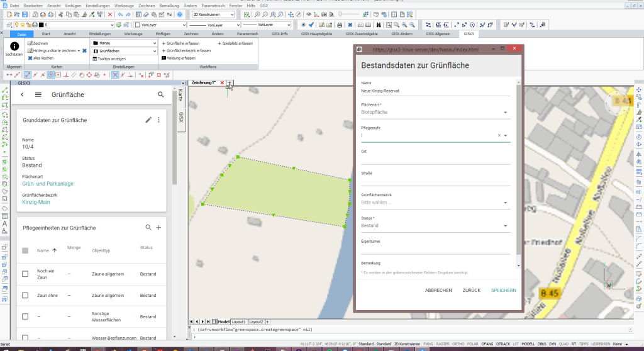Viewport: 644px width, 351px height.
Task: Click the endpoint snap icon in snap toolbar
Action: click(x=28, y=75)
